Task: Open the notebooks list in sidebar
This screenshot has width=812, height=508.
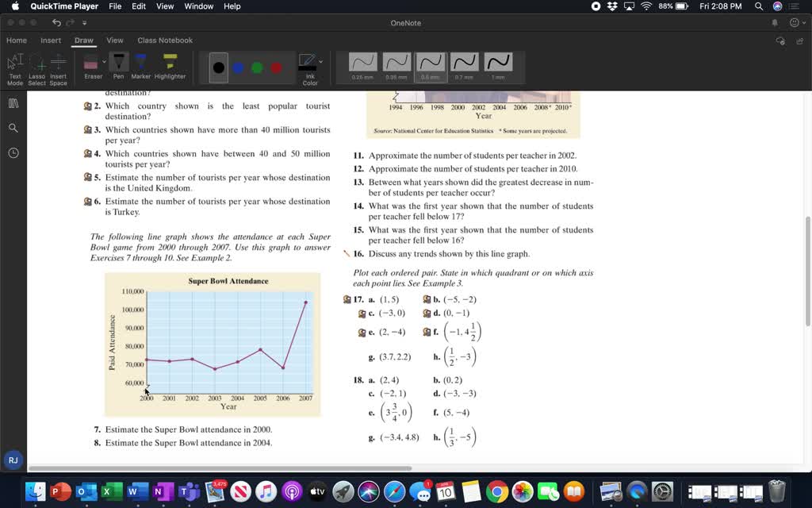Action: point(13,103)
